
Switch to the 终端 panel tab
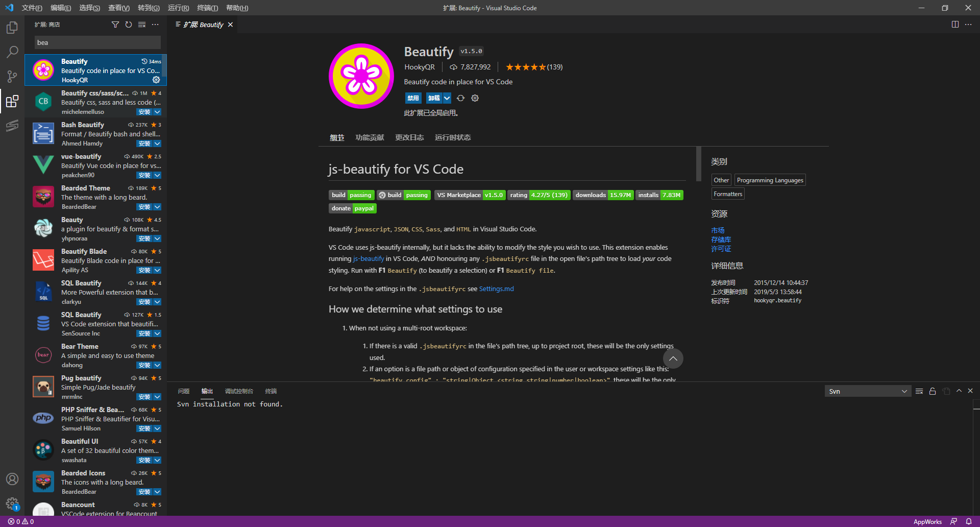click(x=271, y=391)
